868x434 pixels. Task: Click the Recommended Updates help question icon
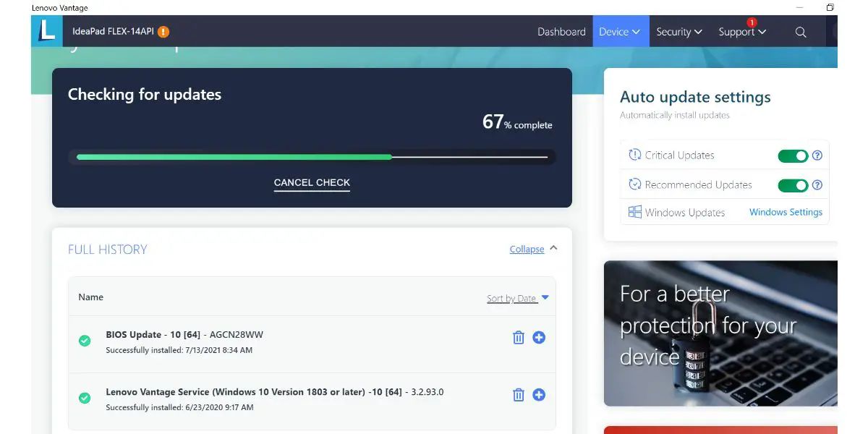[x=817, y=185]
